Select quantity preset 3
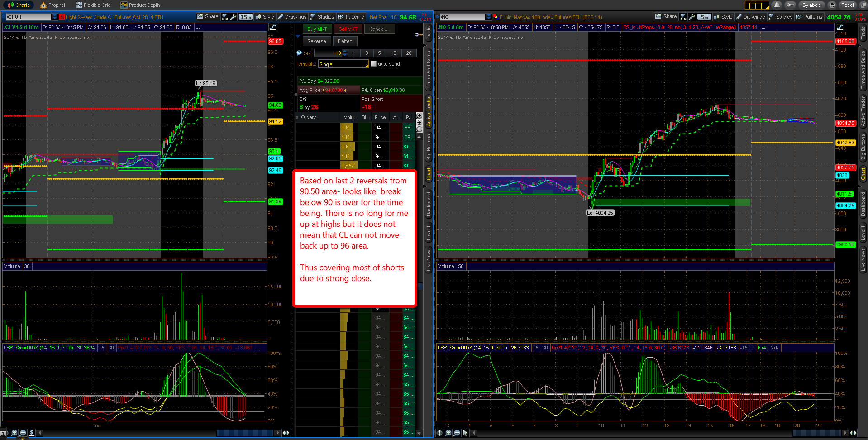The height and width of the screenshot is (440, 868). pos(367,53)
